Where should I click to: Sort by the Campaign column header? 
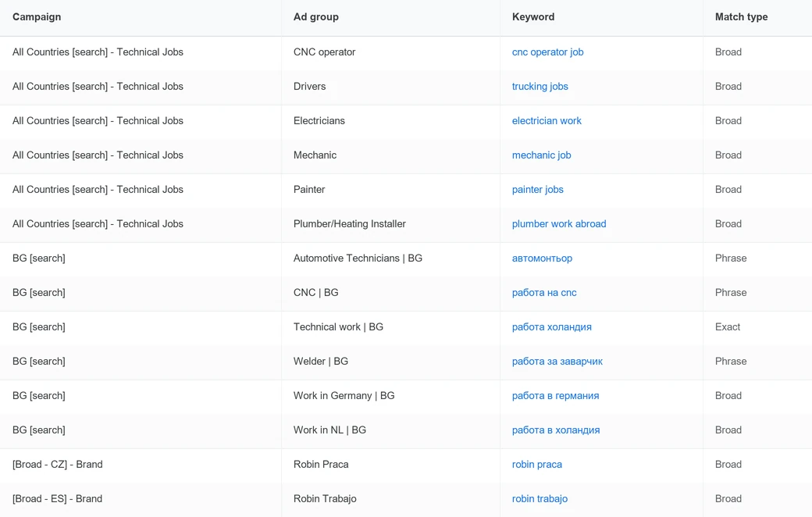37,16
